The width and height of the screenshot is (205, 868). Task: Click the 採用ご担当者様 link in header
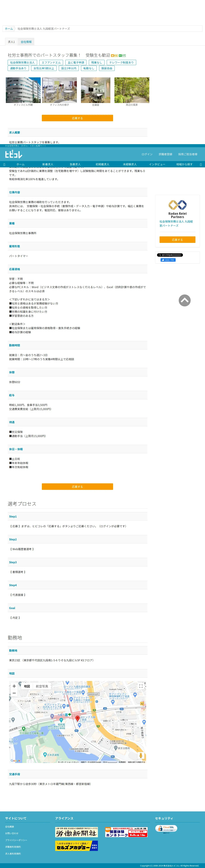pyautogui.click(x=188, y=154)
